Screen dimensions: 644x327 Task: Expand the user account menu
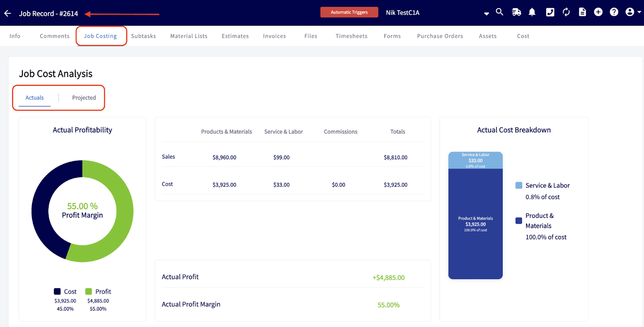click(632, 12)
